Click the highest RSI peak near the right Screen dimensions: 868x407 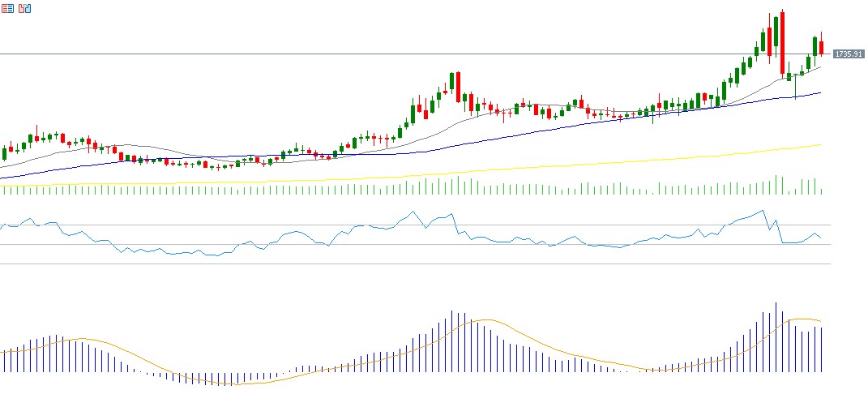[762, 211]
